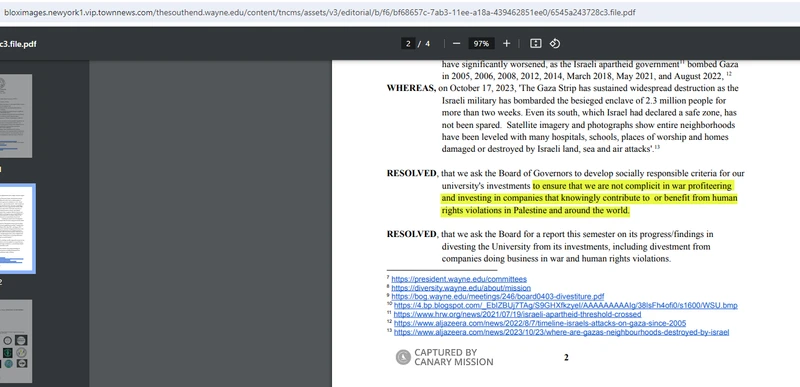
Task: Click the second 'RESOLVED' heading about a report
Action: (x=411, y=234)
